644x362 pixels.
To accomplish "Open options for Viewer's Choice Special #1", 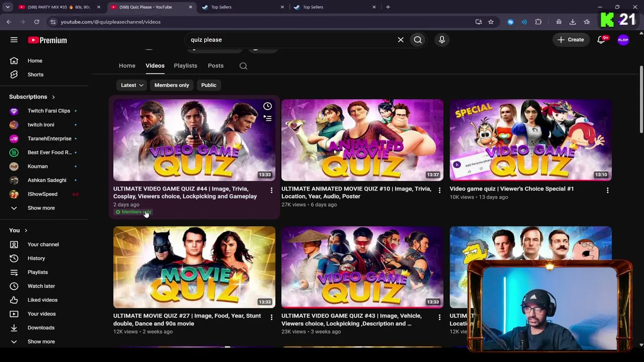I will (607, 191).
